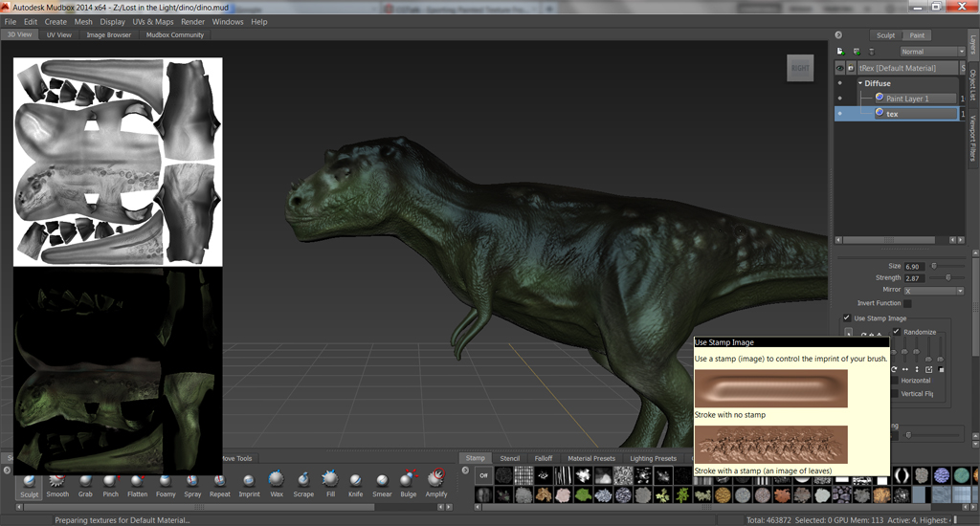This screenshot has height=526, width=980.
Task: Click the round arrow beside Stamp tray
Action: [465, 471]
